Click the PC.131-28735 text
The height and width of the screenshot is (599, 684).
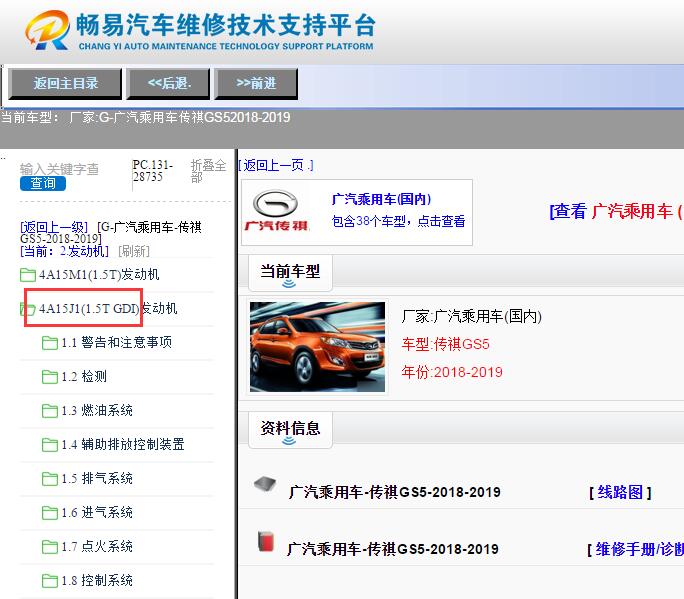coord(153,171)
